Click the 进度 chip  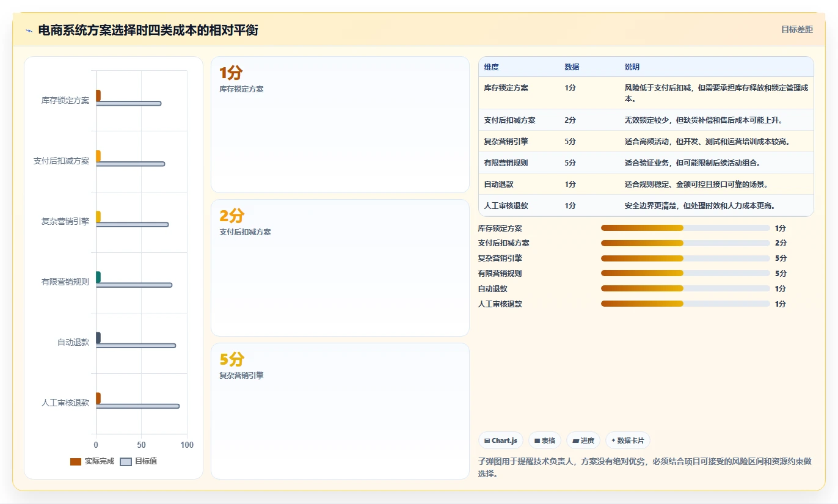(583, 440)
